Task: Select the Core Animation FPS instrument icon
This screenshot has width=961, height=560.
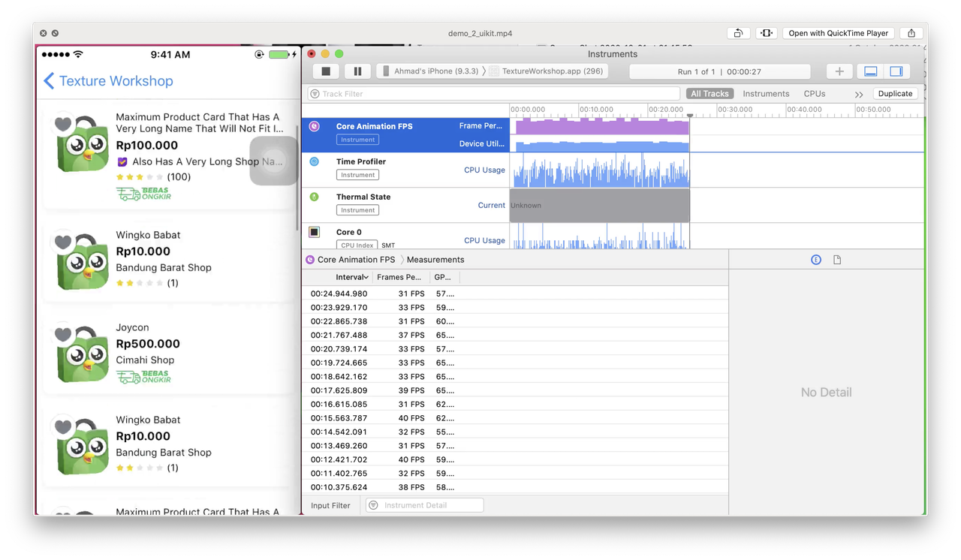Action: (x=314, y=127)
